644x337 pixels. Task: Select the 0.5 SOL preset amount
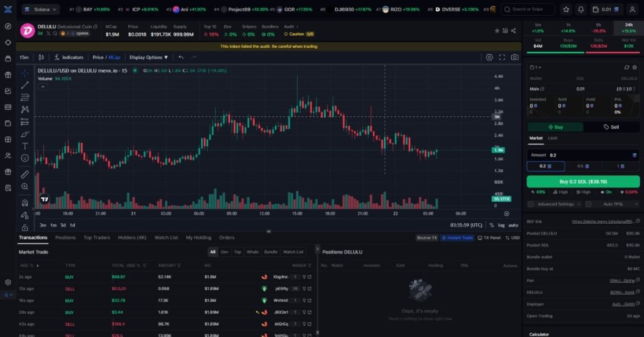[583, 166]
